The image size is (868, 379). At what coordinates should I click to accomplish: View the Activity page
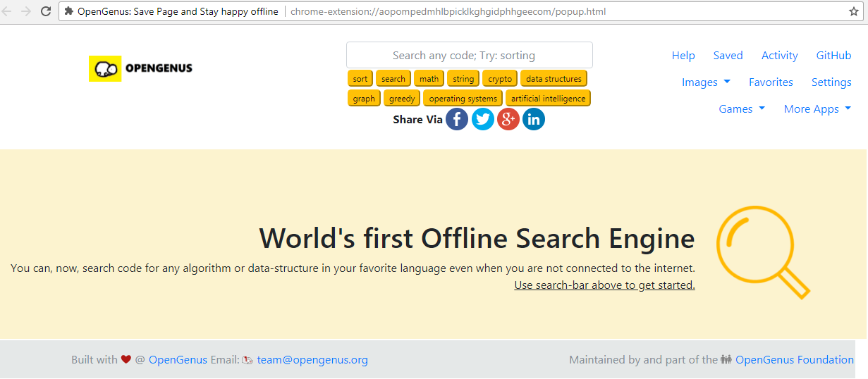tap(780, 56)
